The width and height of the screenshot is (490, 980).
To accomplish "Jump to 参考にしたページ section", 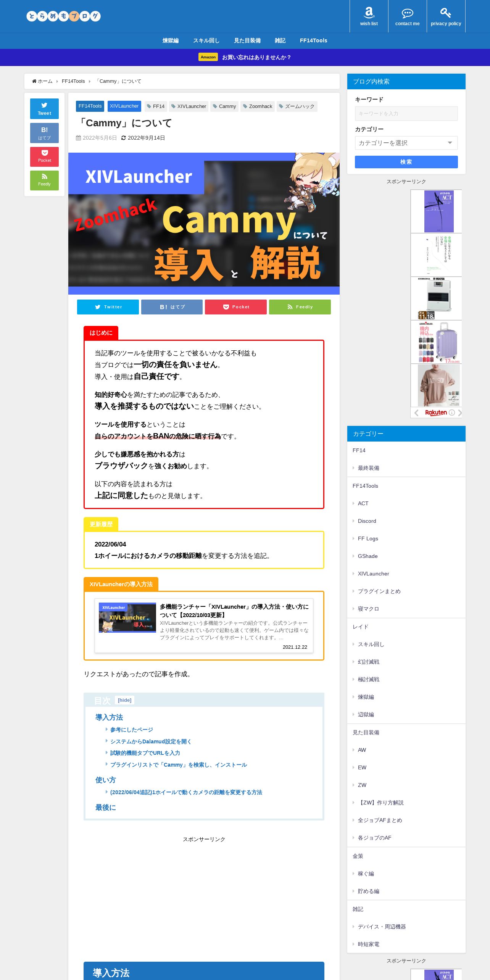I will tap(131, 730).
